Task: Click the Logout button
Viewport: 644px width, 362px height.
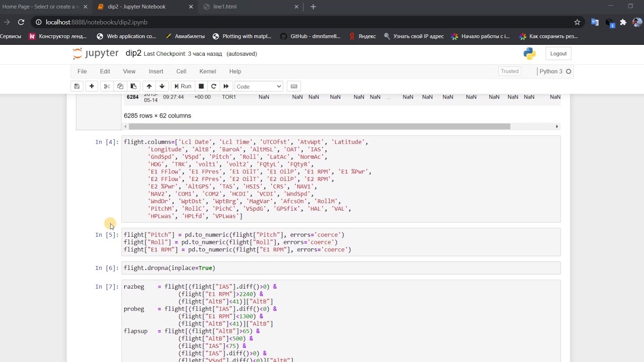Action: 558,54
